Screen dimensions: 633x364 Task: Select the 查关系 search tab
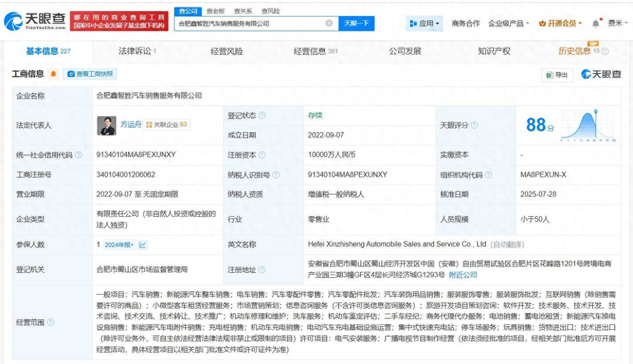point(243,11)
